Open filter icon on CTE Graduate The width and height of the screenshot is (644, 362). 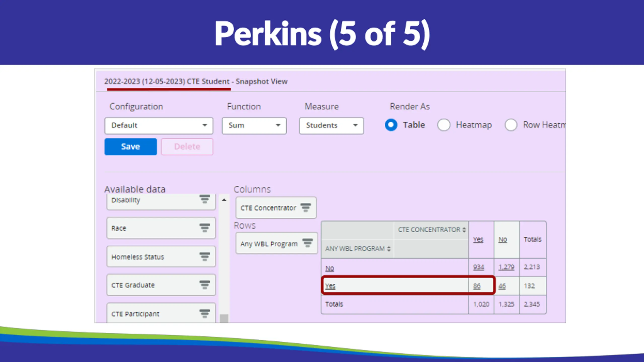[205, 285]
